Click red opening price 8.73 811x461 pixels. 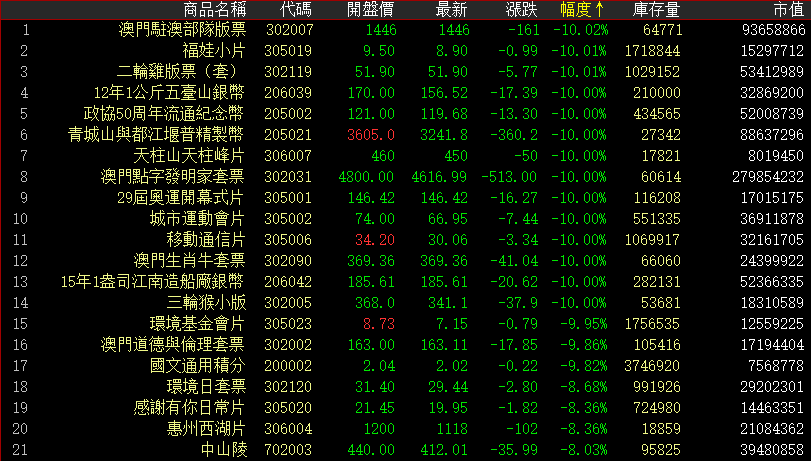(379, 324)
